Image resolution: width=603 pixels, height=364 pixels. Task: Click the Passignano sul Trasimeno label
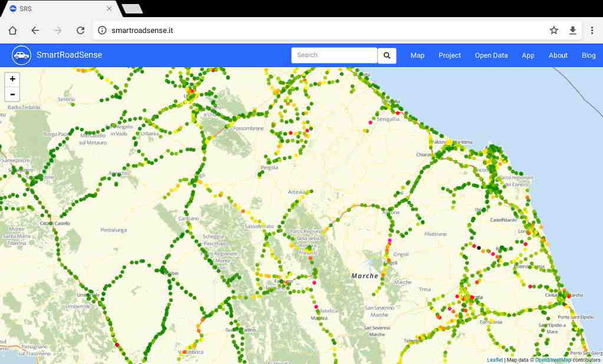pos(35,350)
